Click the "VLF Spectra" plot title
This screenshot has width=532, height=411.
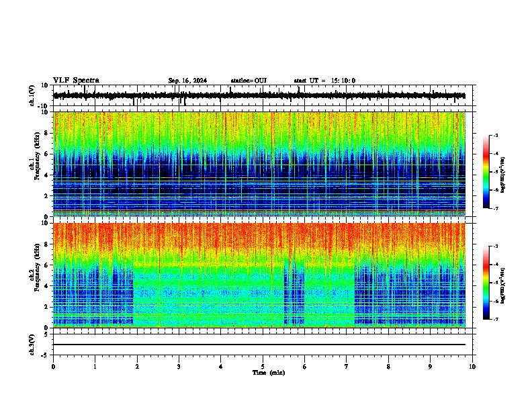pyautogui.click(x=76, y=81)
